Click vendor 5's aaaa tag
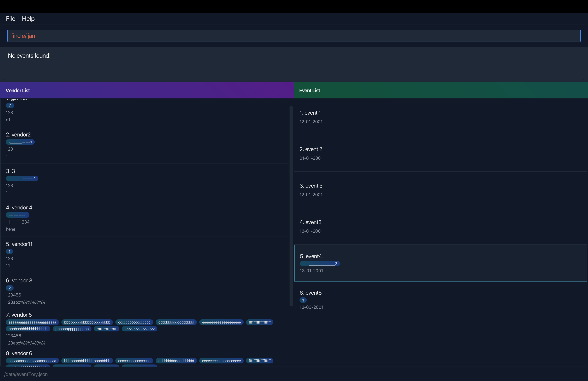 [x=32, y=322]
